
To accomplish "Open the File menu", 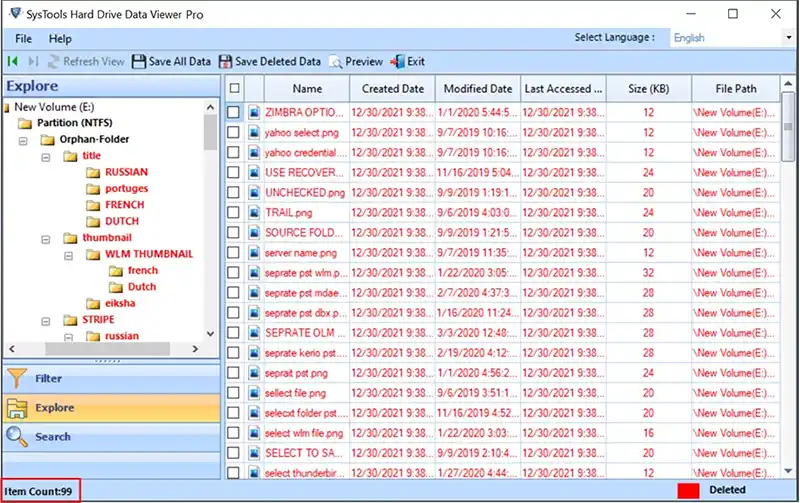I will [23, 39].
